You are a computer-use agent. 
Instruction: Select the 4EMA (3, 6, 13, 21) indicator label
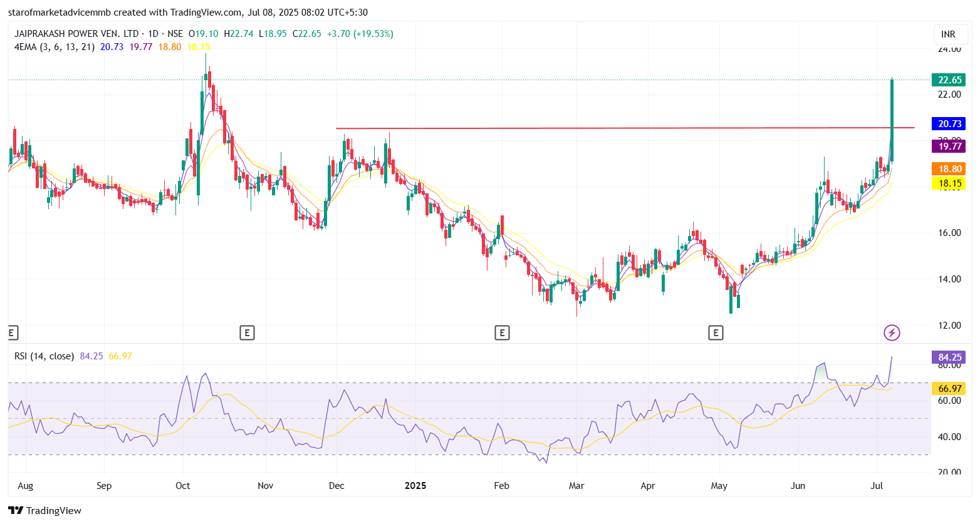click(x=55, y=47)
